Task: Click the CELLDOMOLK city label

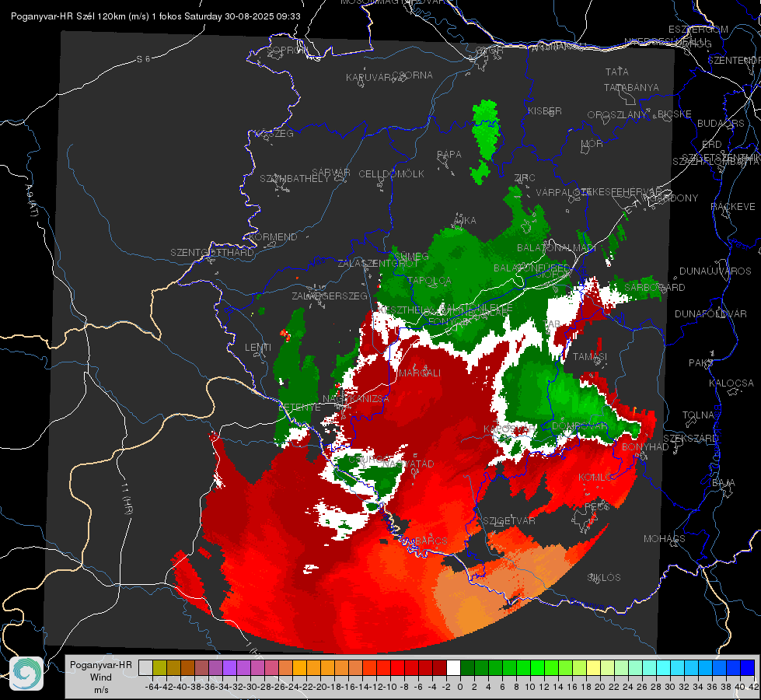Action: [x=391, y=174]
